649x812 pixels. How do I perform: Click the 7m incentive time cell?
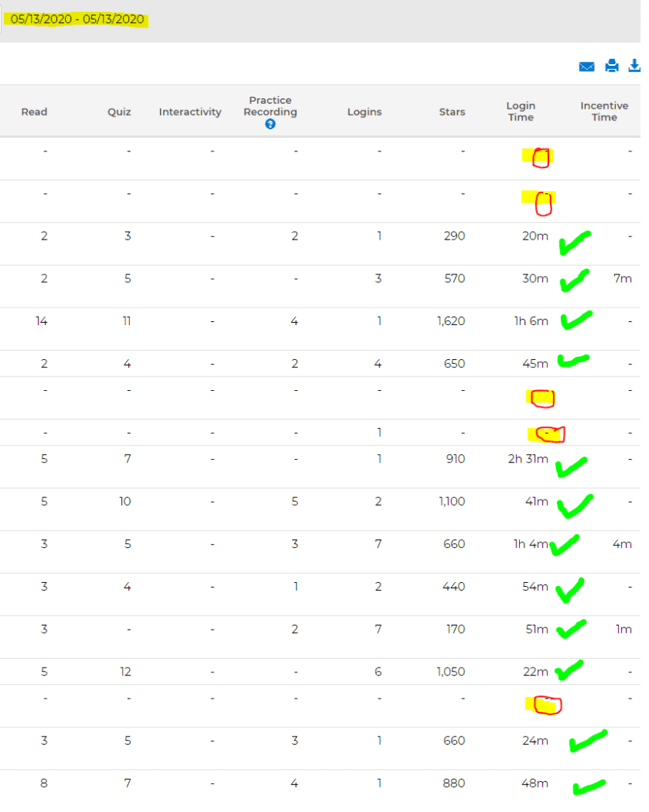tap(623, 278)
